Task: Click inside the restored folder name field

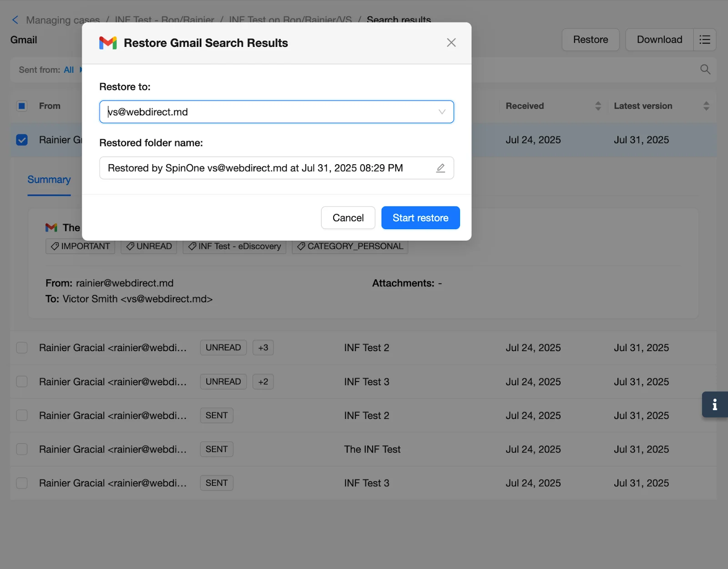Action: 255,168
